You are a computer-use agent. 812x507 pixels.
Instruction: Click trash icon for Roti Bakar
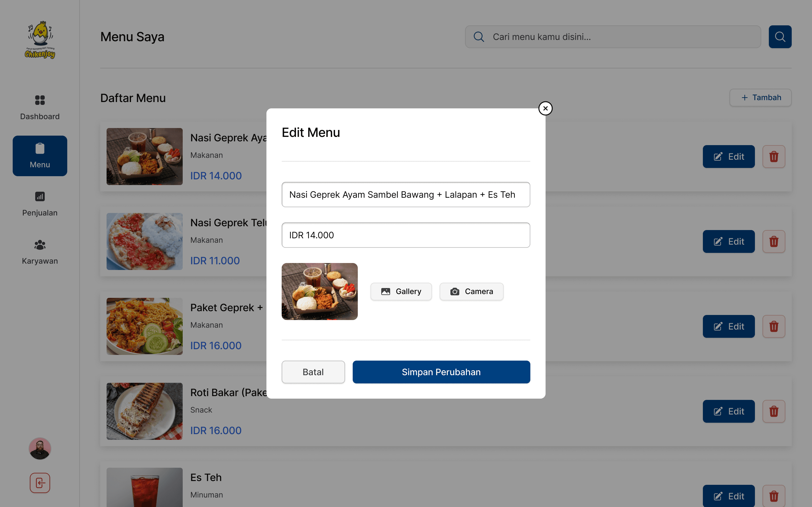coord(773,411)
